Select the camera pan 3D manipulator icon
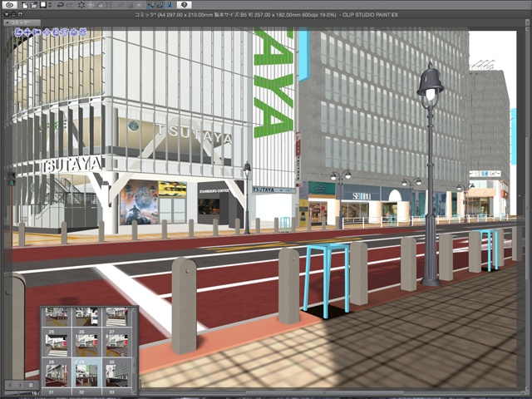Image resolution: width=532 pixels, height=399 pixels. coord(27,32)
